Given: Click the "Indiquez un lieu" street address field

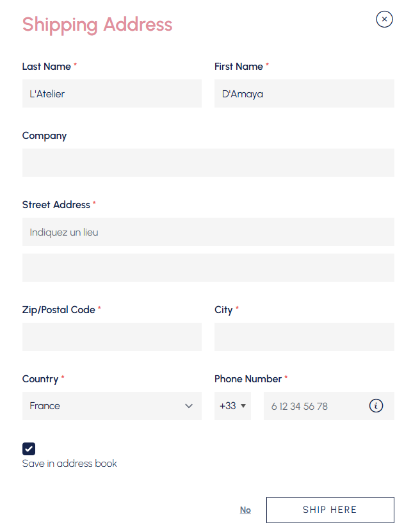Looking at the screenshot, I should click(x=208, y=232).
